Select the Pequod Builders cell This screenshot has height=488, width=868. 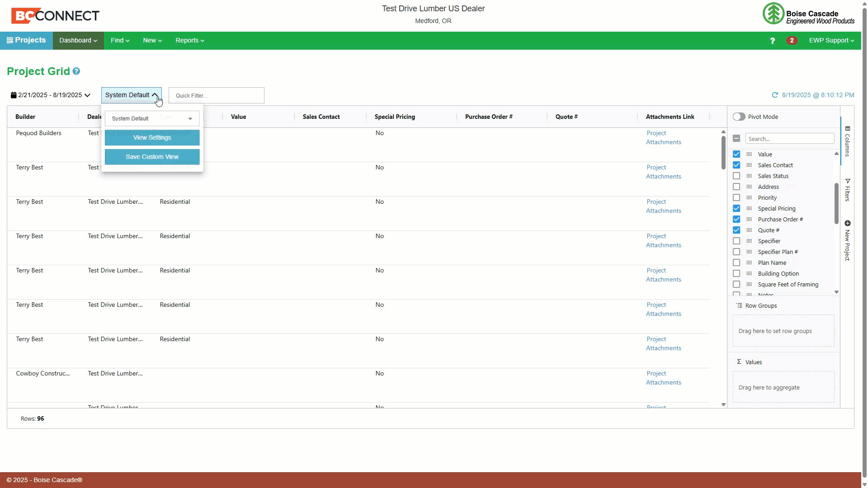[43, 145]
